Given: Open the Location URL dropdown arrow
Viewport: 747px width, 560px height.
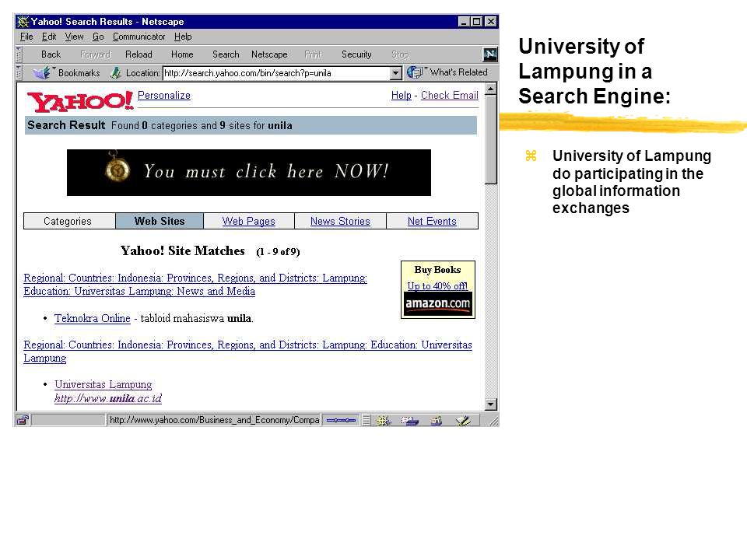Looking at the screenshot, I should point(395,73).
